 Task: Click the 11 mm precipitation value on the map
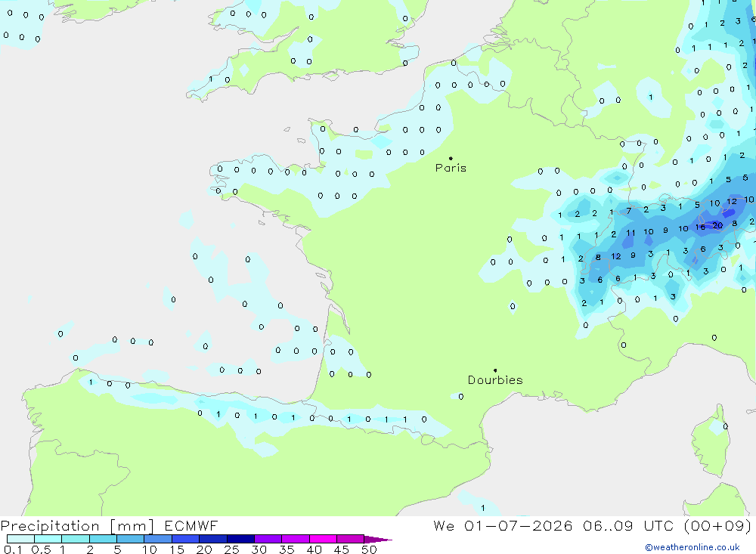tap(631, 233)
